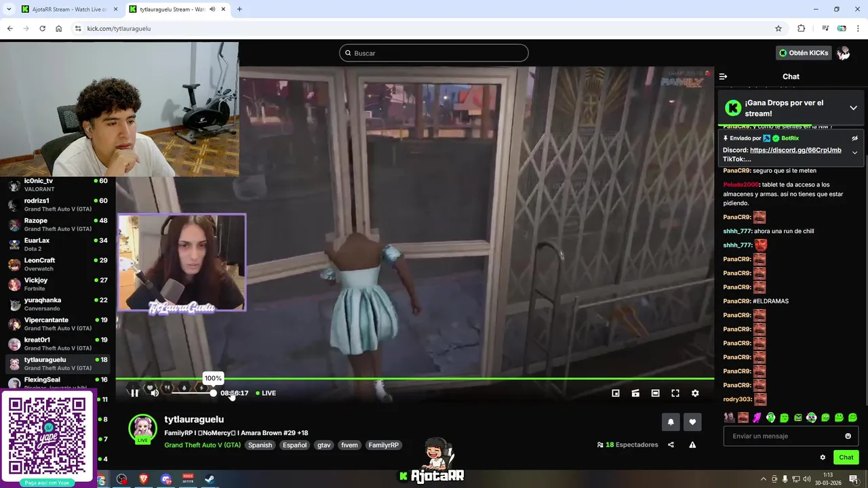Toggle theater mode icon
This screenshot has width=868, height=488.
[655, 393]
